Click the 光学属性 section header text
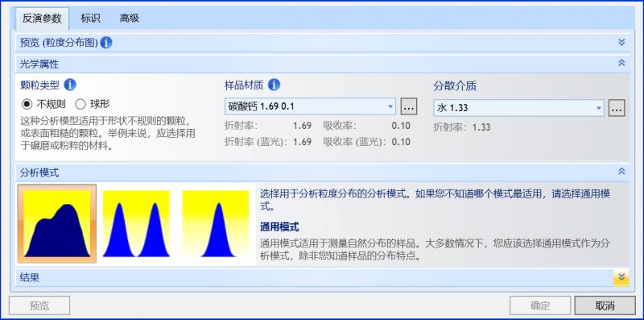The image size is (644, 320). point(39,64)
